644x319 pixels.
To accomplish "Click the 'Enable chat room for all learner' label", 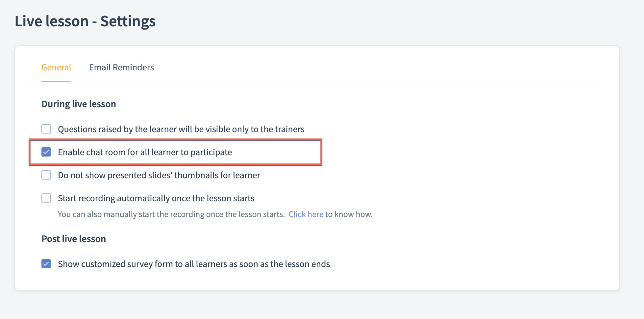I will pyautogui.click(x=145, y=152).
